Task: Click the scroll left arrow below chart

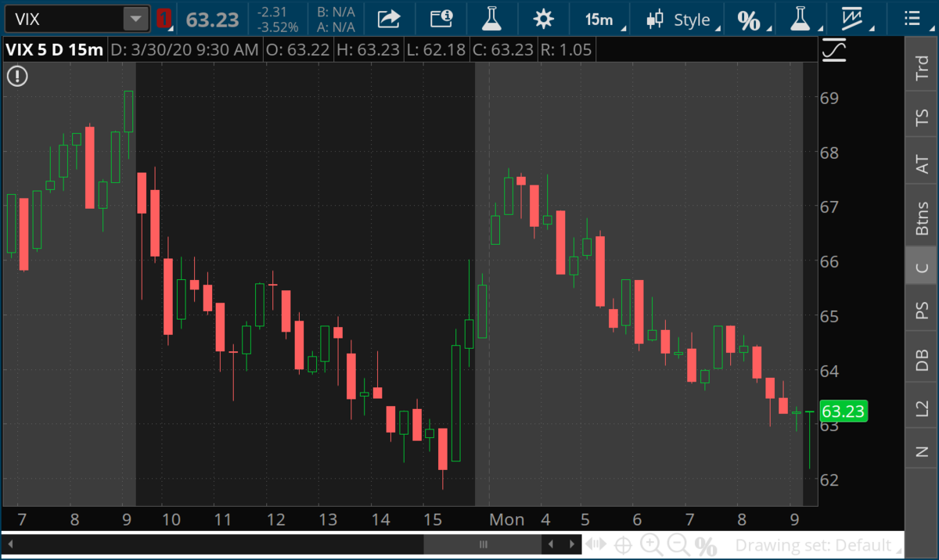Action: (552, 544)
